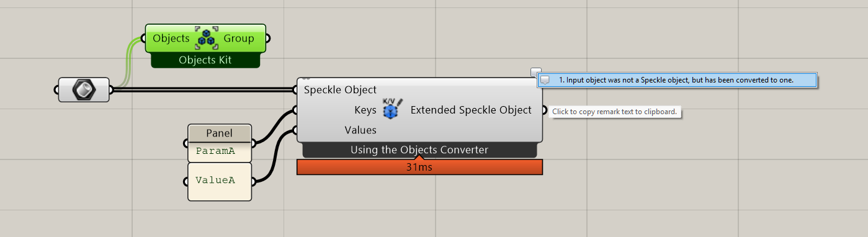Viewport: 868px width, 237px height.
Task: Select the ValueA panel
Action: click(x=220, y=182)
